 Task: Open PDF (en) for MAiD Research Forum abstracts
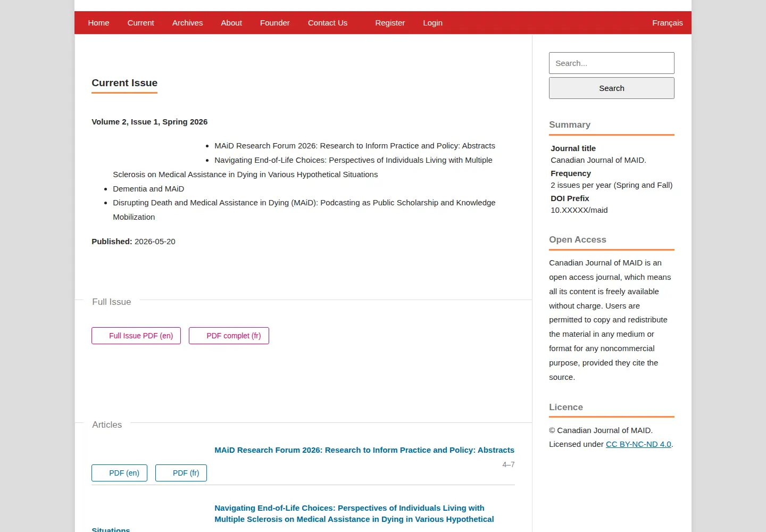coord(119,473)
